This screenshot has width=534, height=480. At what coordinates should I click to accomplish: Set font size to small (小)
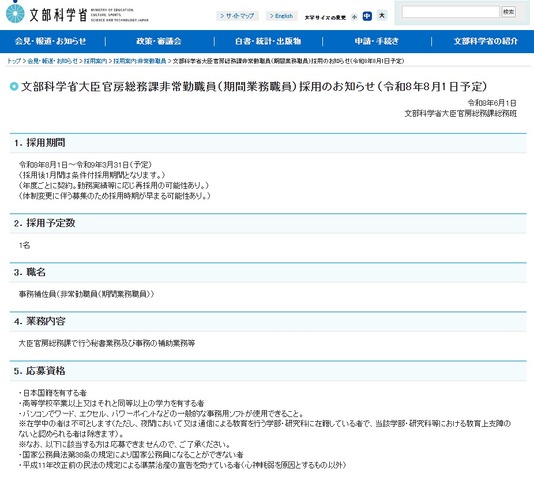click(354, 16)
